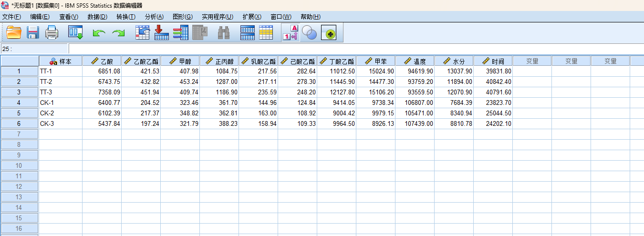
Task: Toggle the Value labels toolbar button
Action: 291,33
